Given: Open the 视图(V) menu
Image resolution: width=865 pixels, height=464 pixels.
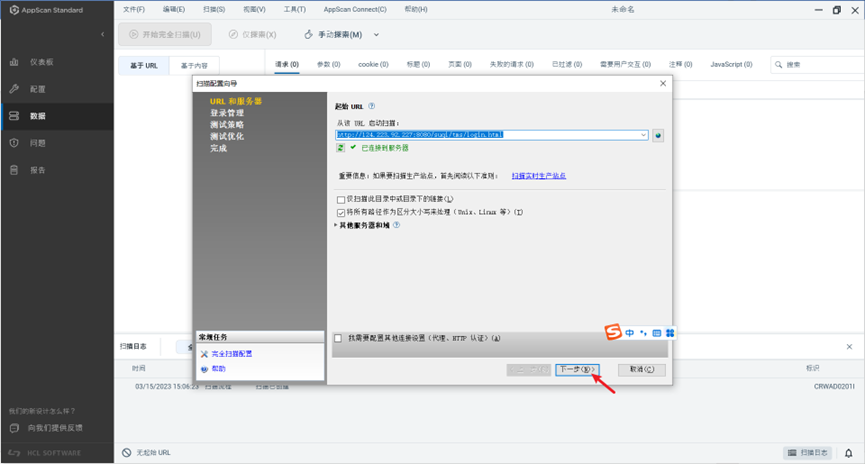Looking at the screenshot, I should (254, 9).
